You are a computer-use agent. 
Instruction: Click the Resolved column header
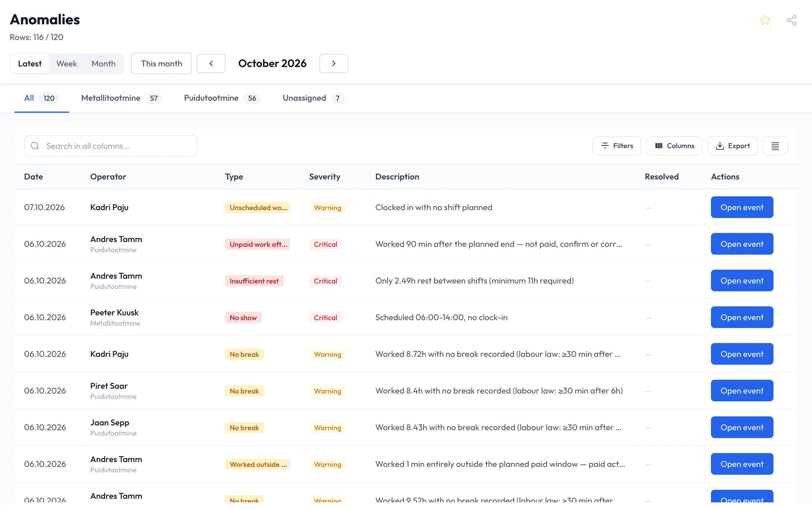(662, 177)
